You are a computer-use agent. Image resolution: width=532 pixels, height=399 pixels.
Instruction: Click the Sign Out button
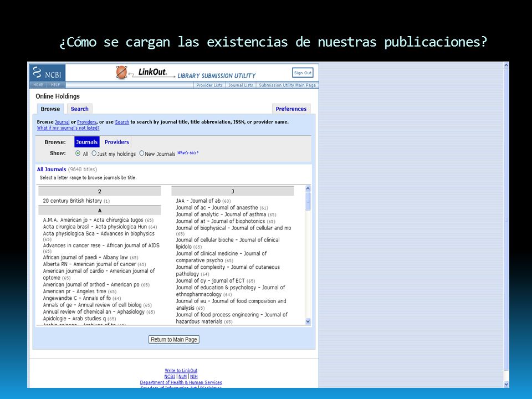point(303,73)
